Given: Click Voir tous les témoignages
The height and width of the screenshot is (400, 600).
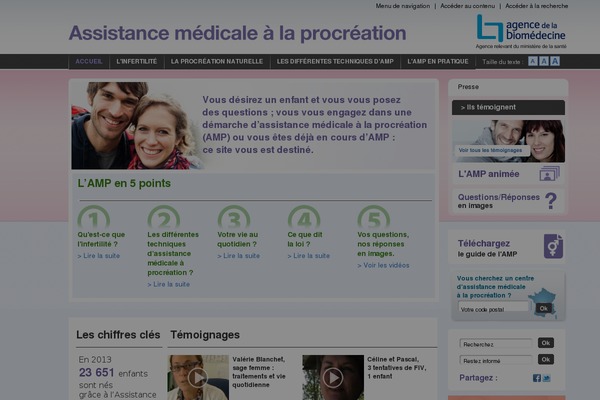Looking at the screenshot, I should (x=490, y=150).
